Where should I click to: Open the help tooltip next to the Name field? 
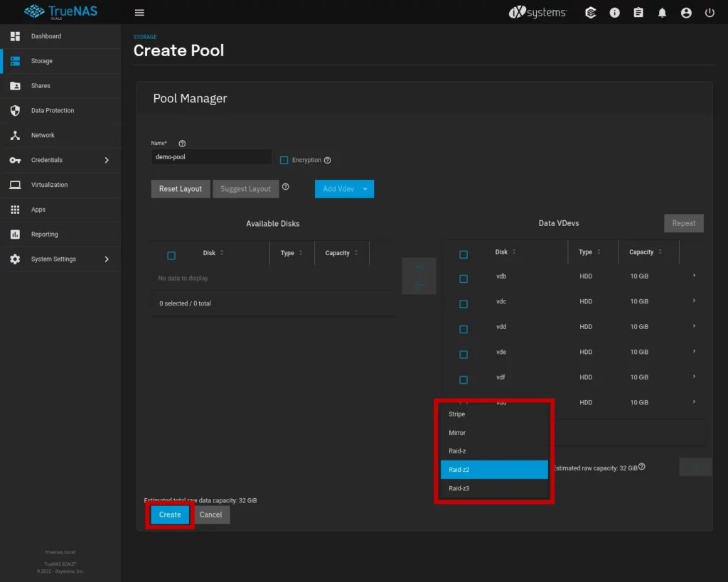[182, 143]
